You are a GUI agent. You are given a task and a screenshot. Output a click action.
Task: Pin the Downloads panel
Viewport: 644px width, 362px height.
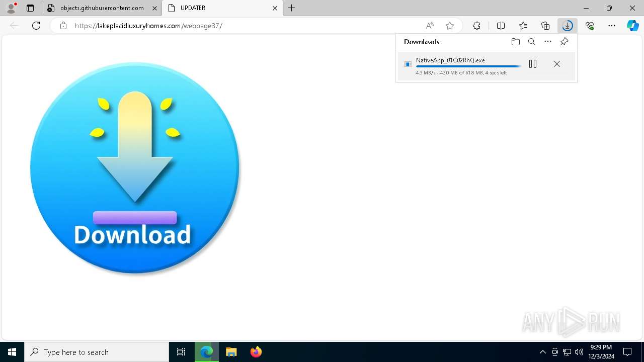click(564, 42)
